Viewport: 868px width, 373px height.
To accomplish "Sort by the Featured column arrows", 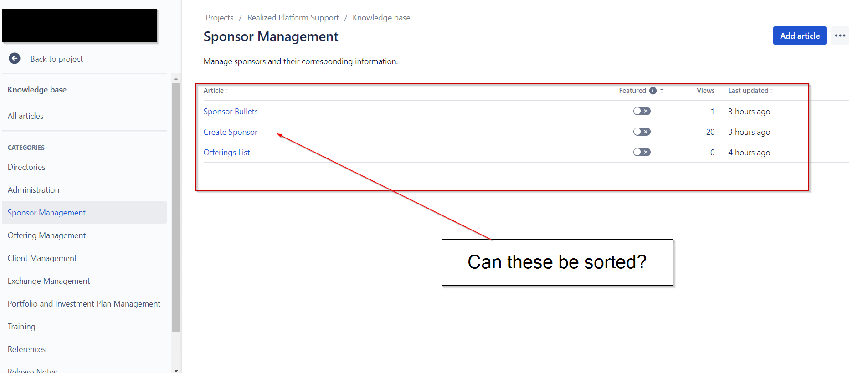I will click(661, 91).
